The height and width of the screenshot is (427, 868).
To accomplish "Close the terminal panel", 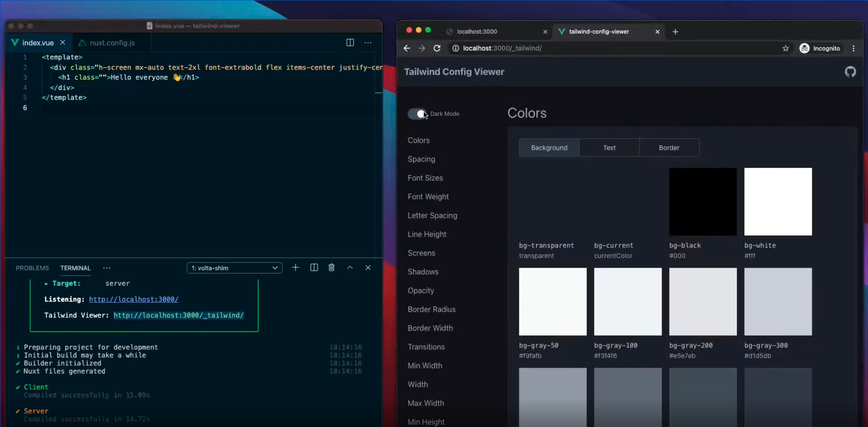I will click(368, 268).
